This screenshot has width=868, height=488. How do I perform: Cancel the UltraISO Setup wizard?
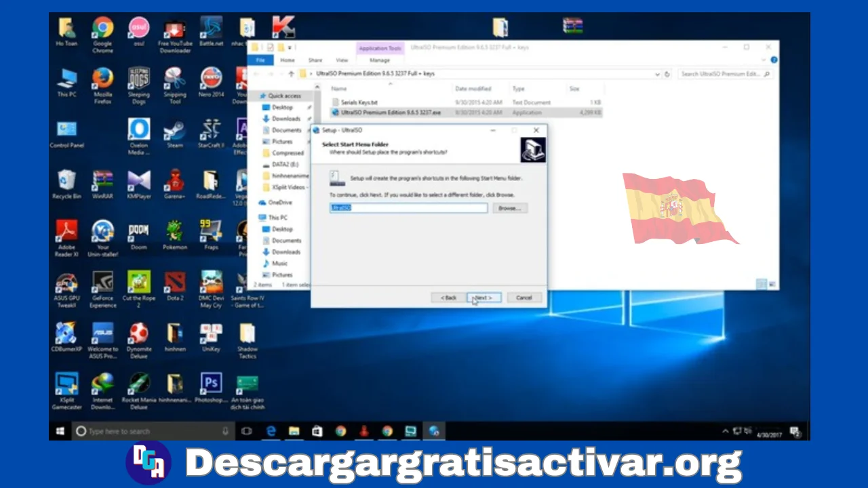pyautogui.click(x=524, y=298)
